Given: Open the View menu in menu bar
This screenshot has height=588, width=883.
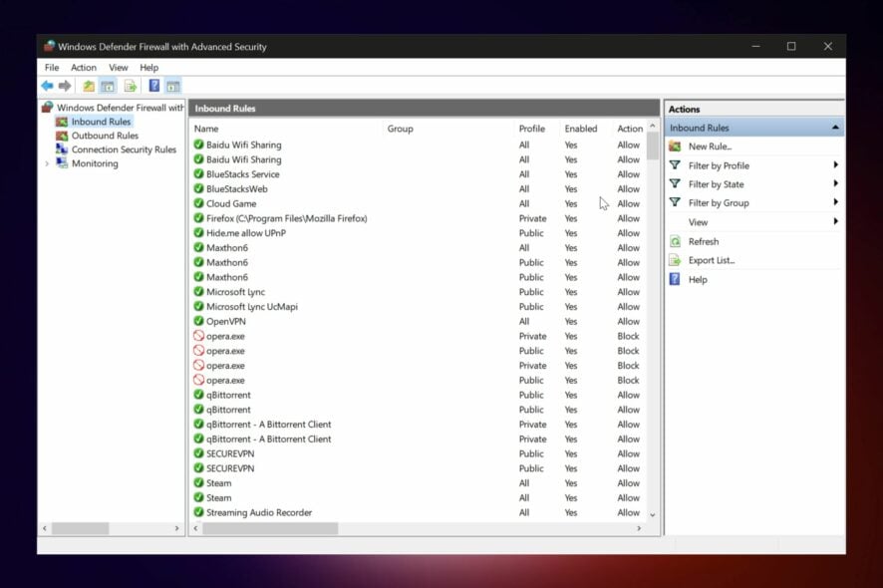Looking at the screenshot, I should tap(118, 67).
